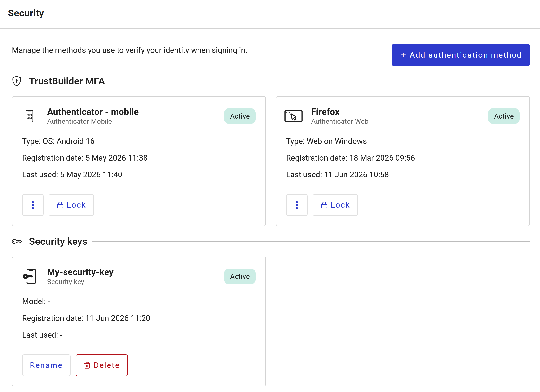Click the mobile phone icon for Authenticator - mobile

[x=29, y=116]
